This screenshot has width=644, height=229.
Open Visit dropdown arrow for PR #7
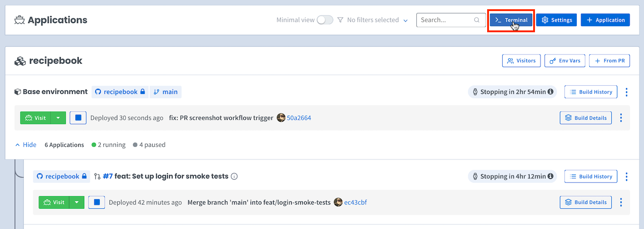[76, 202]
